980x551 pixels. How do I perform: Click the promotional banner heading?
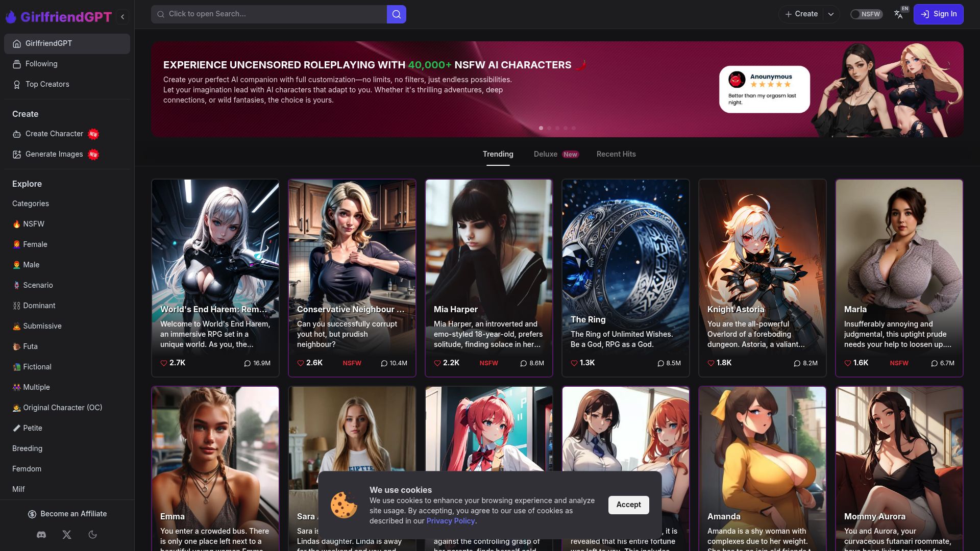click(375, 65)
